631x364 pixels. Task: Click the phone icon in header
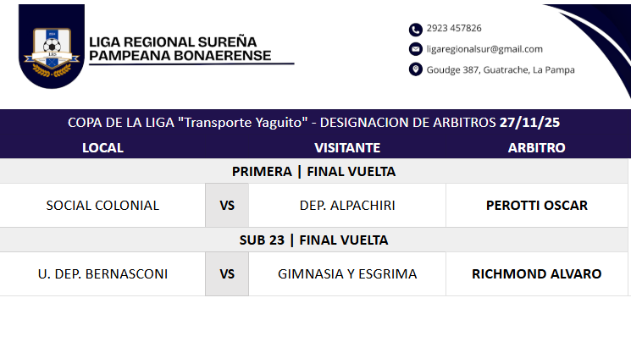[415, 29]
